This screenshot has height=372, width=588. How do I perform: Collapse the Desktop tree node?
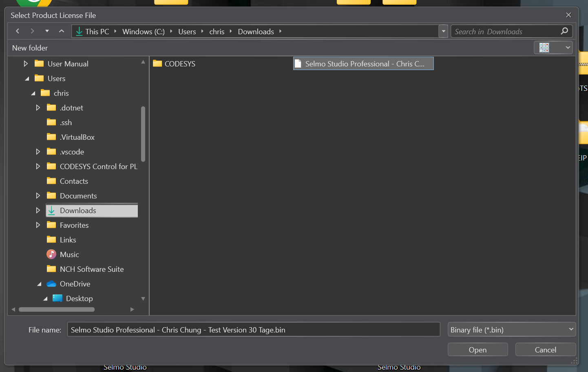point(45,299)
